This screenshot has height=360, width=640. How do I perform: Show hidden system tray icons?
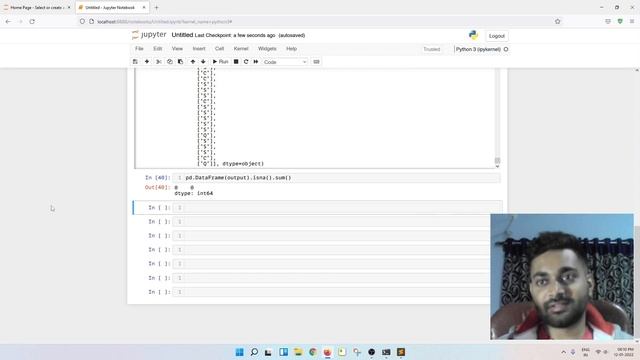(563, 352)
